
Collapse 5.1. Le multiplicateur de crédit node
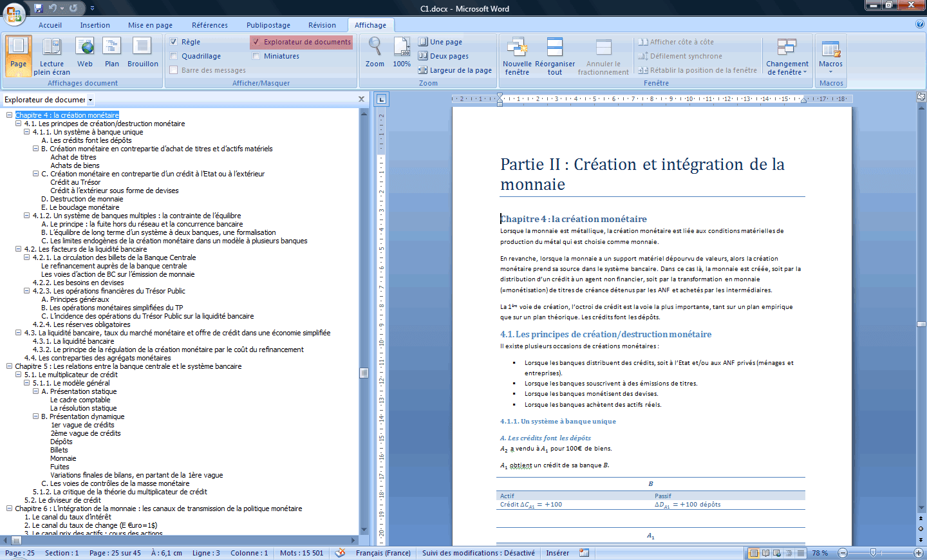point(18,375)
